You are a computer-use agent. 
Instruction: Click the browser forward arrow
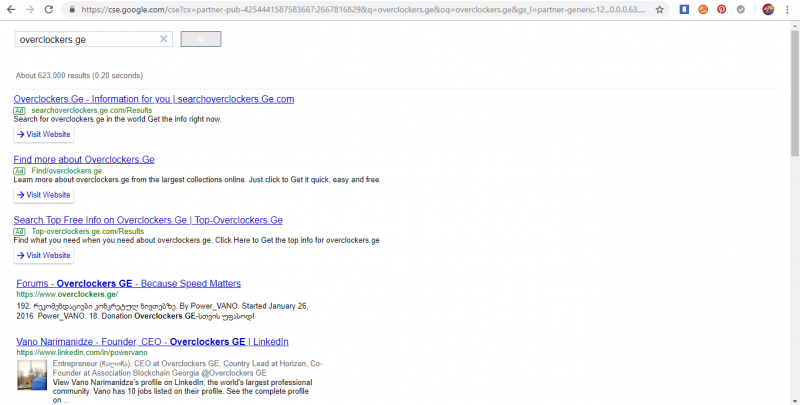click(x=29, y=9)
